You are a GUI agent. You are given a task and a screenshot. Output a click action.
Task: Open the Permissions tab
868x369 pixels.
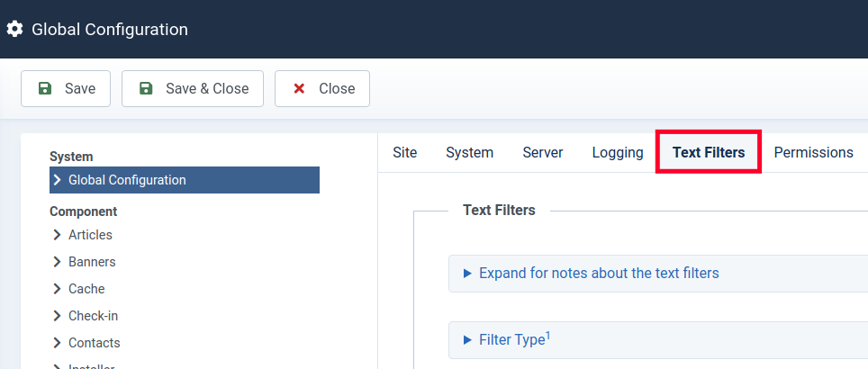(x=813, y=152)
